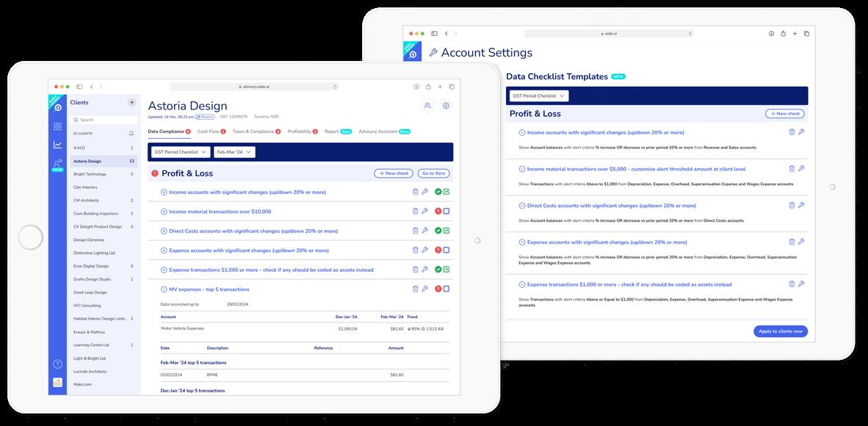The height and width of the screenshot is (426, 868).
Task: Add a new client with the plus icon
Action: [x=131, y=103]
